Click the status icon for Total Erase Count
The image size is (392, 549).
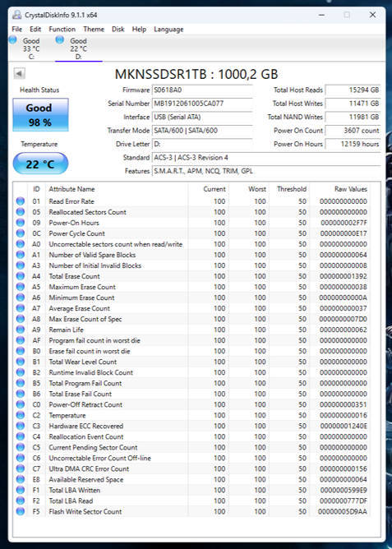click(x=21, y=276)
